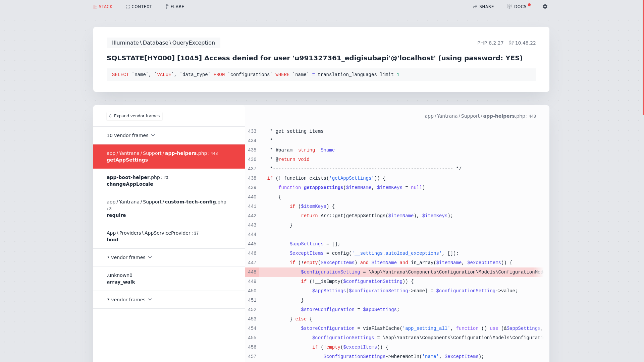Open the FLARE tab
This screenshot has width=644, height=362.
[175, 7]
